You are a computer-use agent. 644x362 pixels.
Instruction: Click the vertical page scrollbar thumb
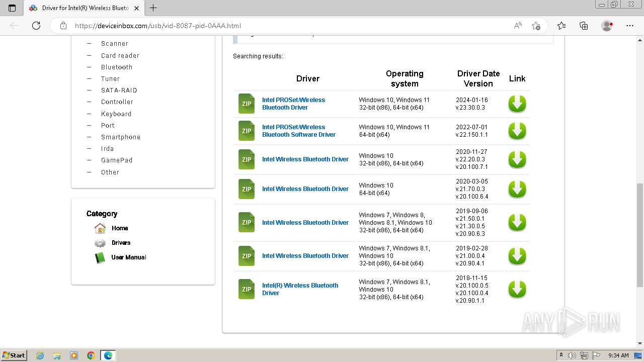640,235
